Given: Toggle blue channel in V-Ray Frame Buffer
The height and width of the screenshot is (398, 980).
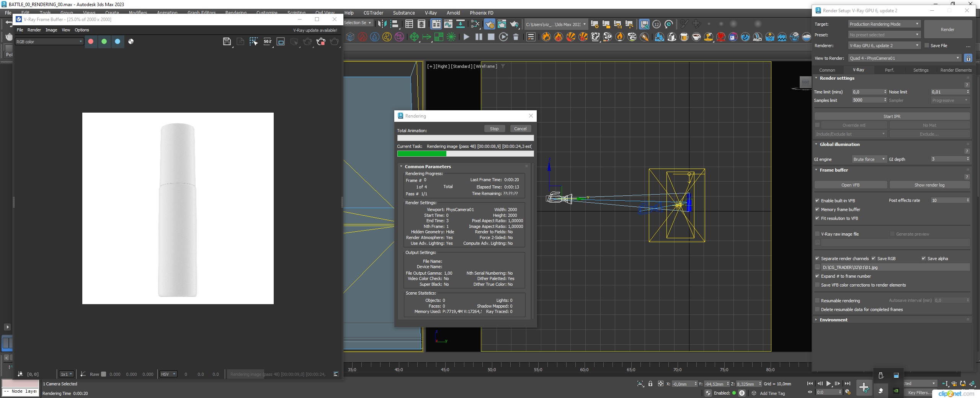Looking at the screenshot, I should pos(118,41).
